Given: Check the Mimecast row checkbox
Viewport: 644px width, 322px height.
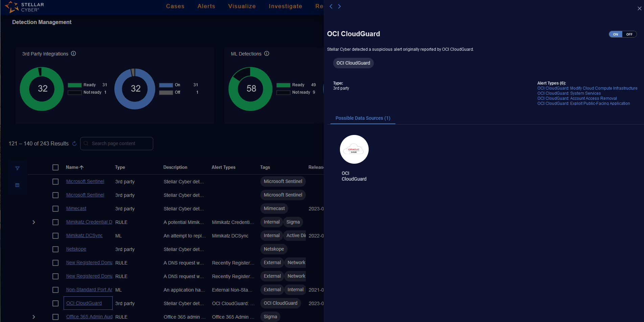Looking at the screenshot, I should point(55,209).
